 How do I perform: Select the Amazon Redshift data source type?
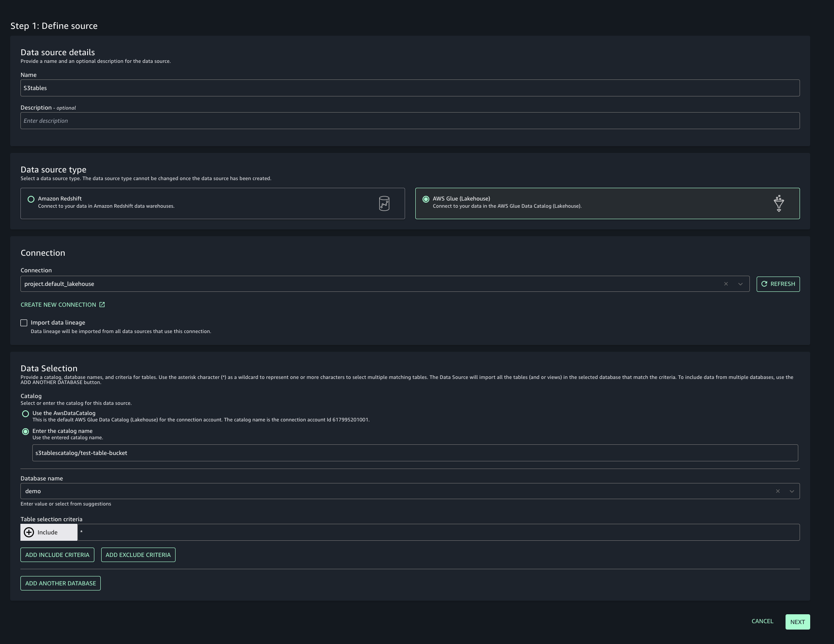[31, 199]
